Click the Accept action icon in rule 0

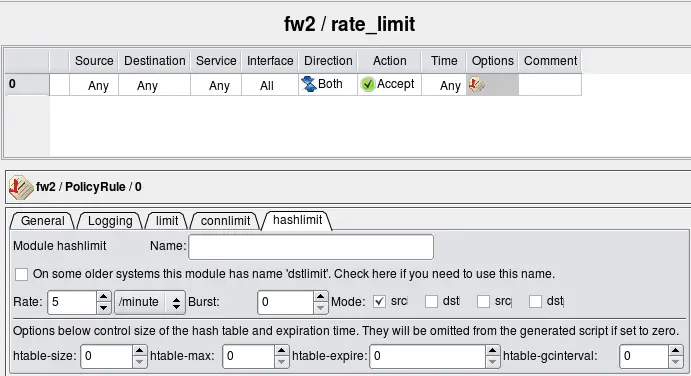coord(368,84)
